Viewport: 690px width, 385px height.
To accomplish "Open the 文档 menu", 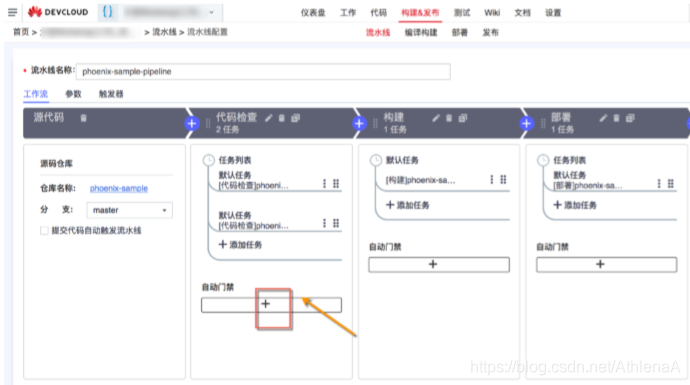I will [x=522, y=13].
